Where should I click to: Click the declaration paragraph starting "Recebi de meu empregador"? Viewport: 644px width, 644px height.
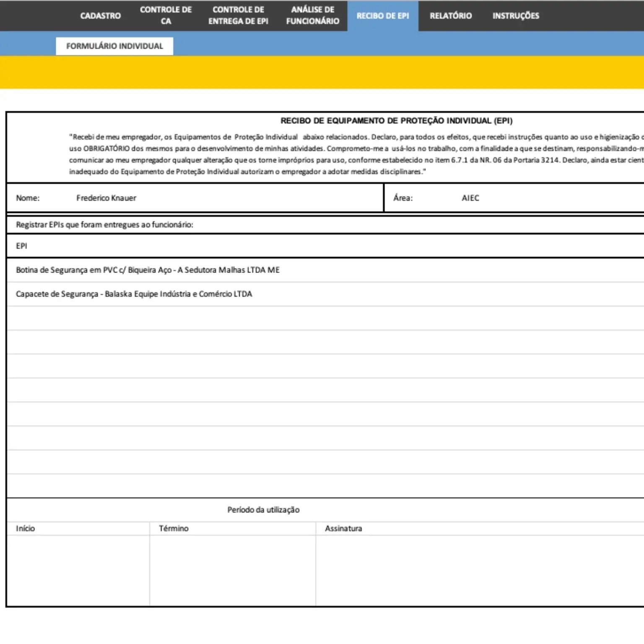[x=356, y=154]
